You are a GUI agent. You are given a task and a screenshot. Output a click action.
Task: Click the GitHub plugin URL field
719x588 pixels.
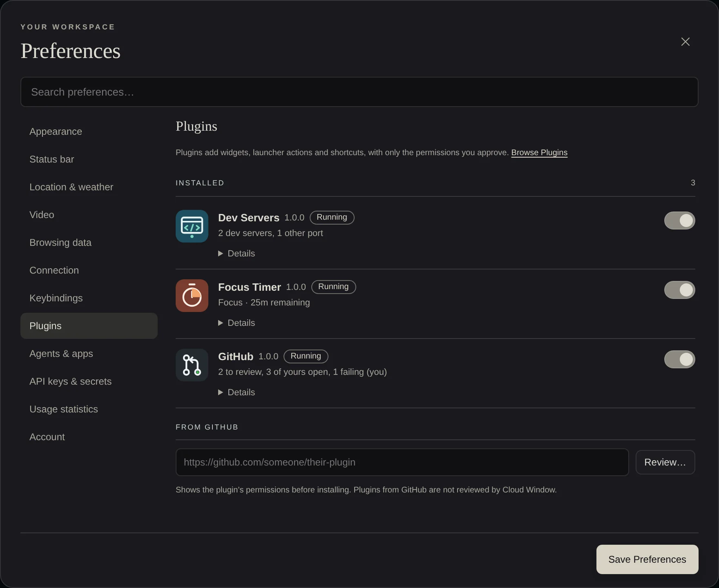pyautogui.click(x=402, y=462)
